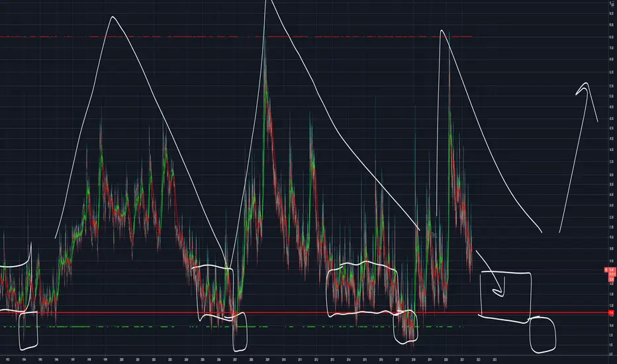The height and width of the screenshot is (364, 617).
Task: Click the 1994 label on the time axis
Action: point(24,359)
